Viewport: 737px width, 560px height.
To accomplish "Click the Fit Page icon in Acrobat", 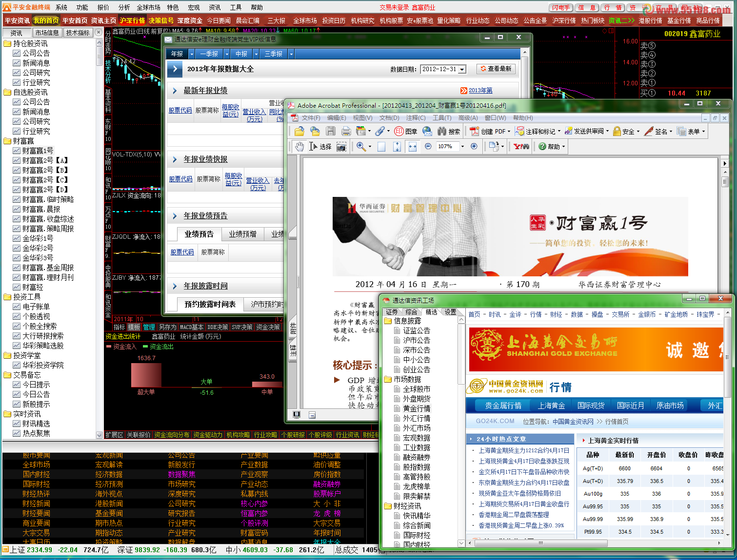I will pos(397,146).
